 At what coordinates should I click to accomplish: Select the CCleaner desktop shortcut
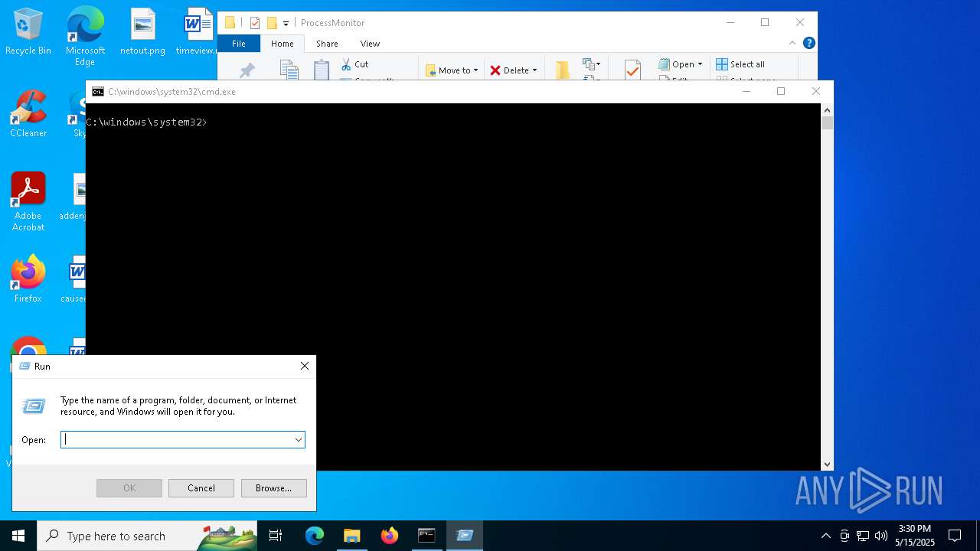[x=28, y=114]
